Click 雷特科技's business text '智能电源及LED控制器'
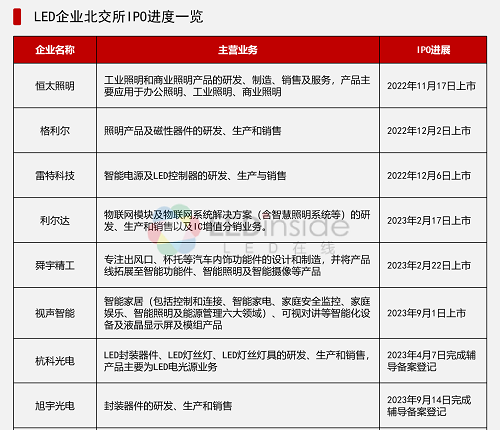The height and width of the screenshot is (430, 500). (x=151, y=175)
